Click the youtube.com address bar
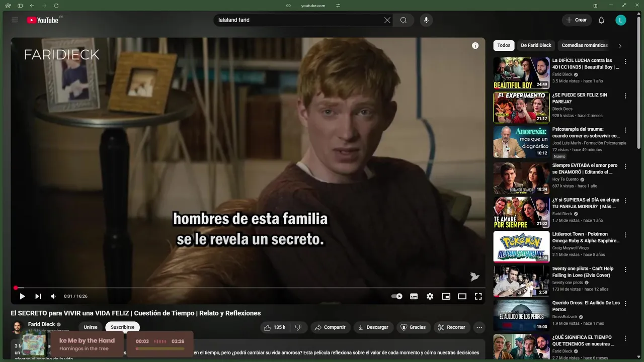 (313, 6)
